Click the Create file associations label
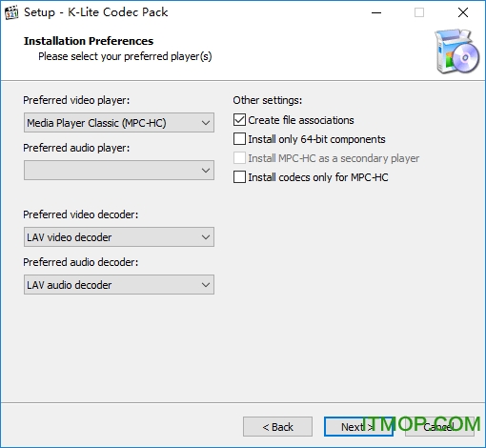 coord(301,120)
